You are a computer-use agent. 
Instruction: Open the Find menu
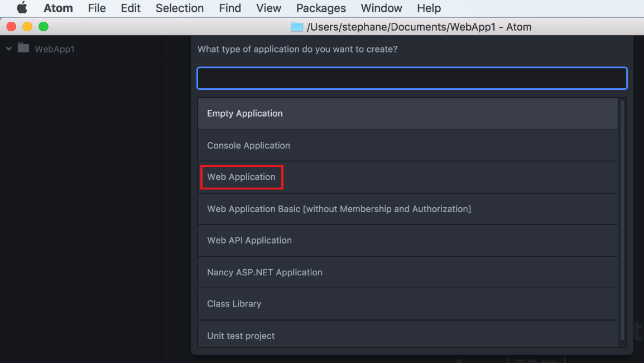tap(230, 8)
